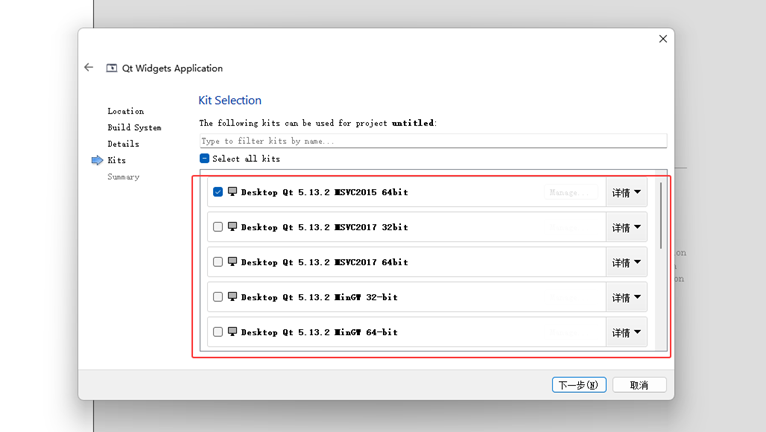Click the monitor icon for MinGW 32-bit kit
766x432 pixels.
[x=233, y=297]
